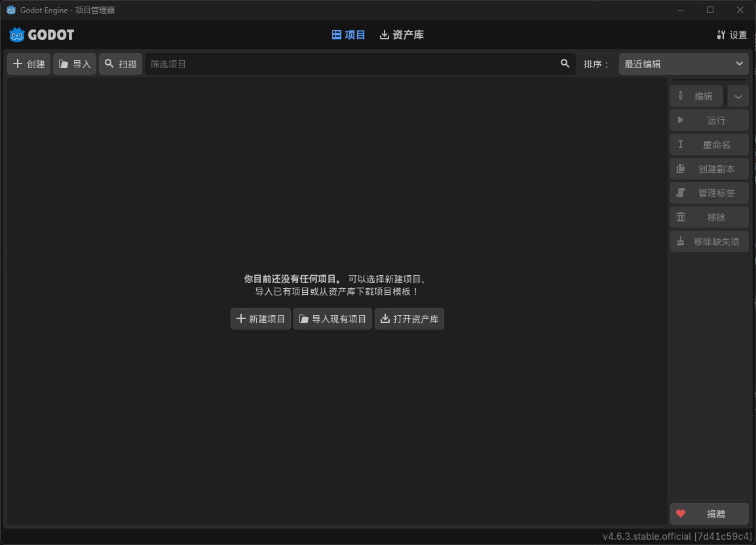The width and height of the screenshot is (756, 545).
Task: Click the 新建项目 button in empty list
Action: (260, 319)
